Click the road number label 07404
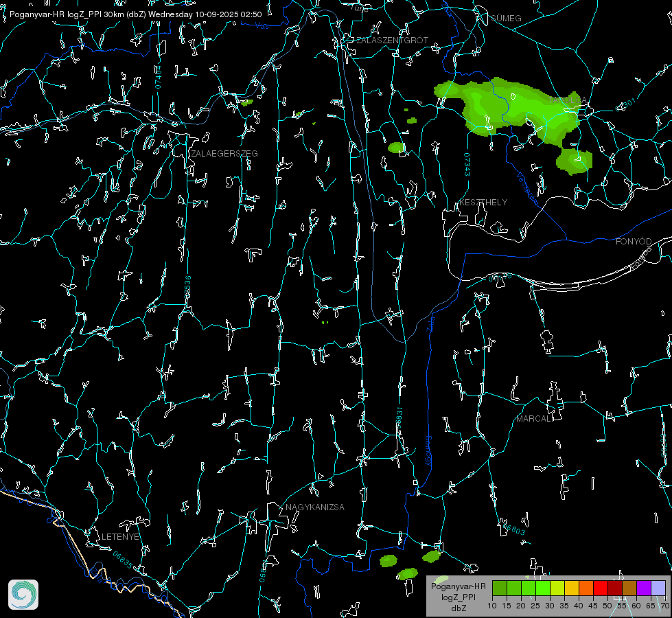 coord(159,78)
